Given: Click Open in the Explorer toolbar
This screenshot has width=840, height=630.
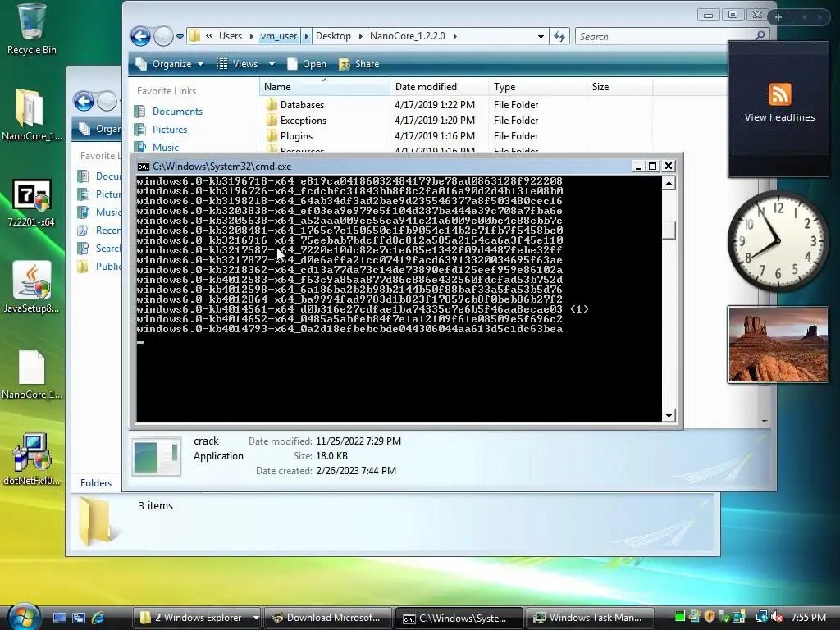Looking at the screenshot, I should pos(307,64).
